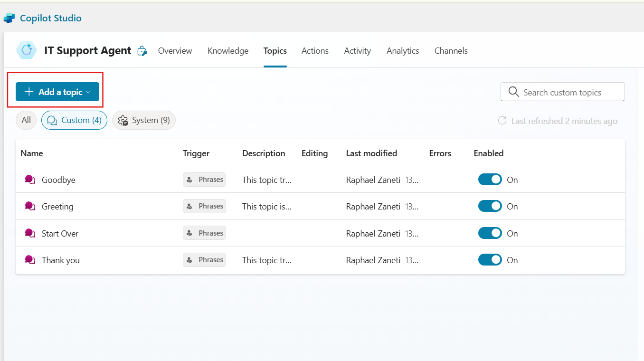This screenshot has width=644, height=361.
Task: Click the Trigger column header
Action: point(196,153)
